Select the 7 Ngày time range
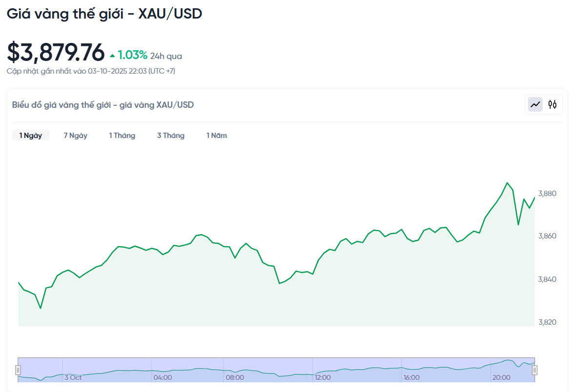Screen dimensions: 570x392 (76, 136)
